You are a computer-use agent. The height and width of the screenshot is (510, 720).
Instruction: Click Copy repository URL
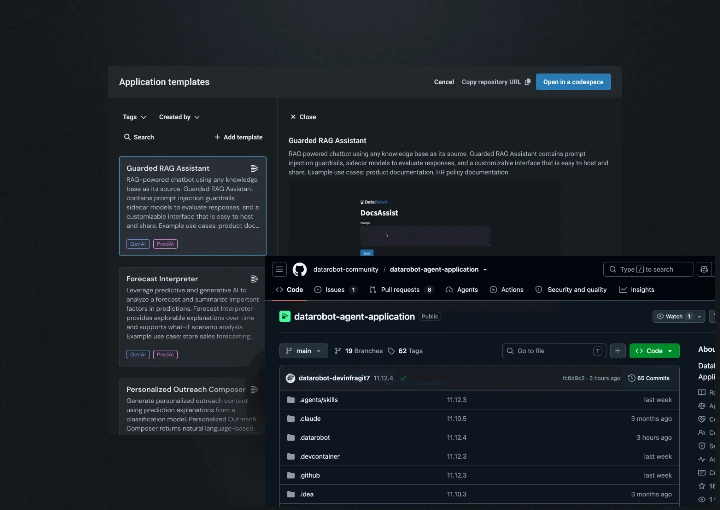[x=496, y=82]
